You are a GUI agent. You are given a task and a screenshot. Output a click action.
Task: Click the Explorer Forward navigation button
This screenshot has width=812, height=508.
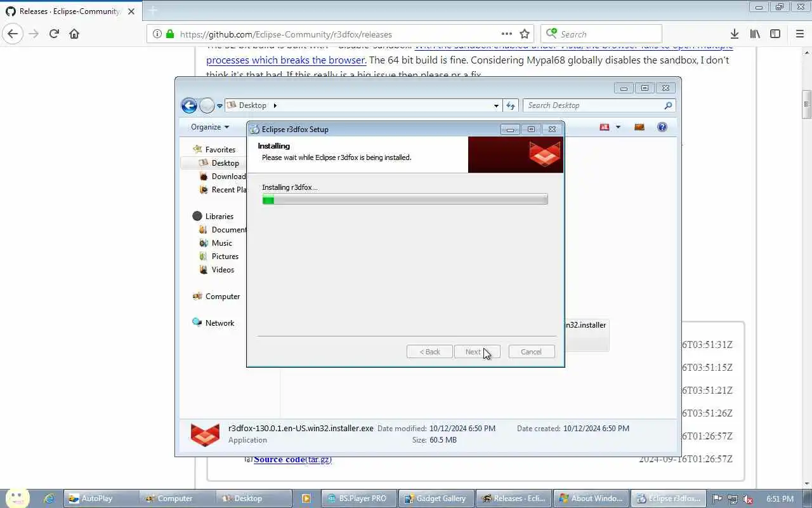pos(207,105)
